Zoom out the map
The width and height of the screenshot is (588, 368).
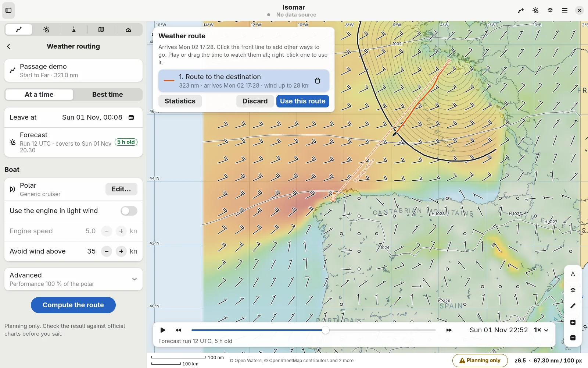(573, 338)
